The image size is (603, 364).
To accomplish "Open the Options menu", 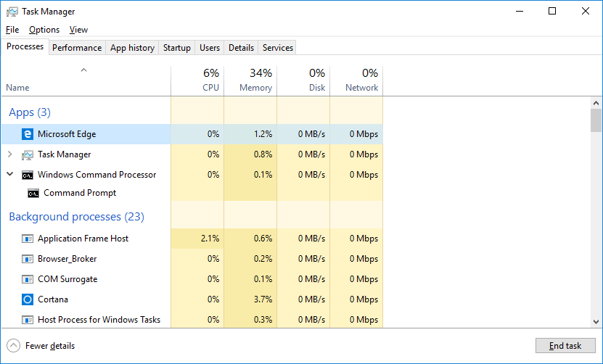I will point(44,30).
